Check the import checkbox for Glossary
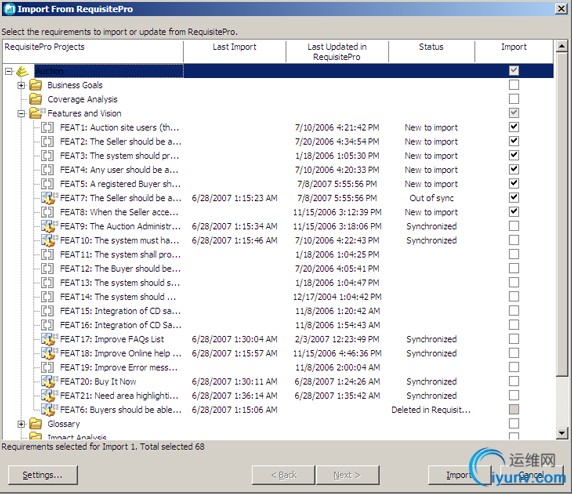Viewport: 572px width, 494px height. (x=514, y=424)
